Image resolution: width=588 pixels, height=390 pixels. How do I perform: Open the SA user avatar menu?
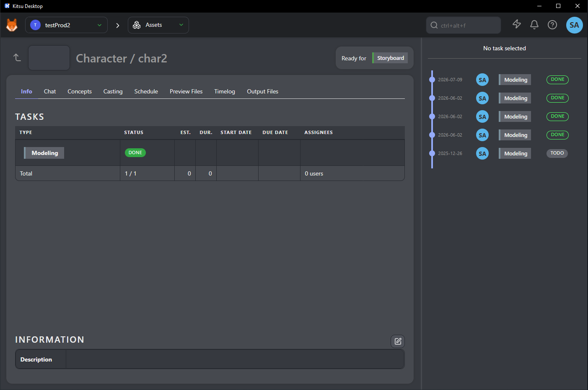point(574,25)
